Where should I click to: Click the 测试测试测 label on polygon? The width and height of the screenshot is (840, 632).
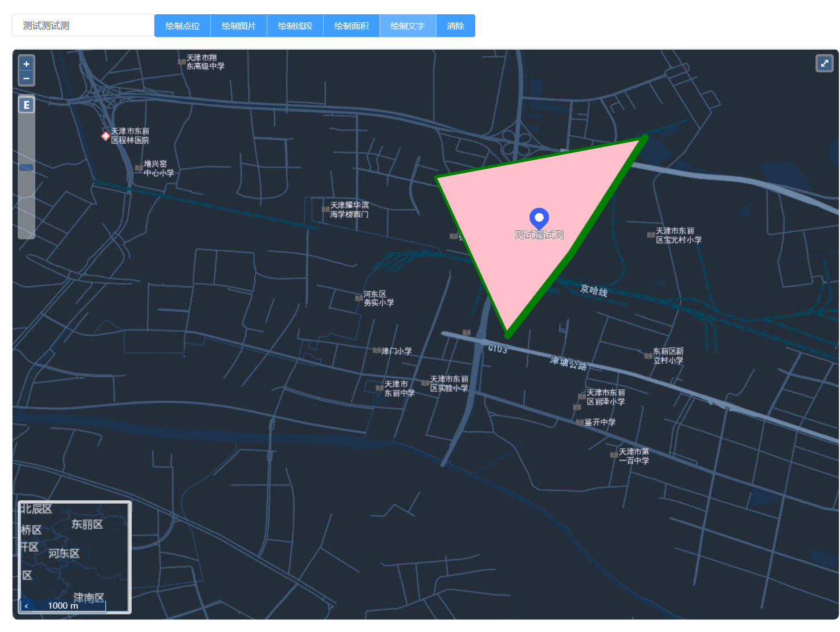(539, 235)
